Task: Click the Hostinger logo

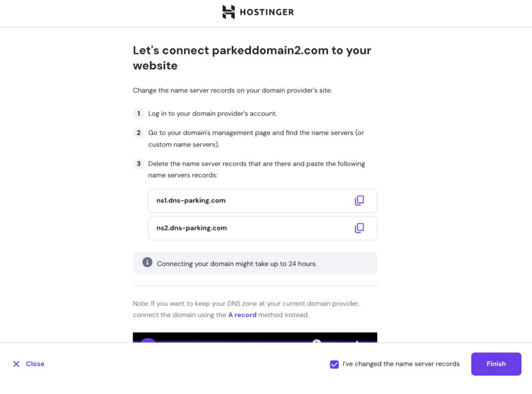Action: pyautogui.click(x=258, y=12)
